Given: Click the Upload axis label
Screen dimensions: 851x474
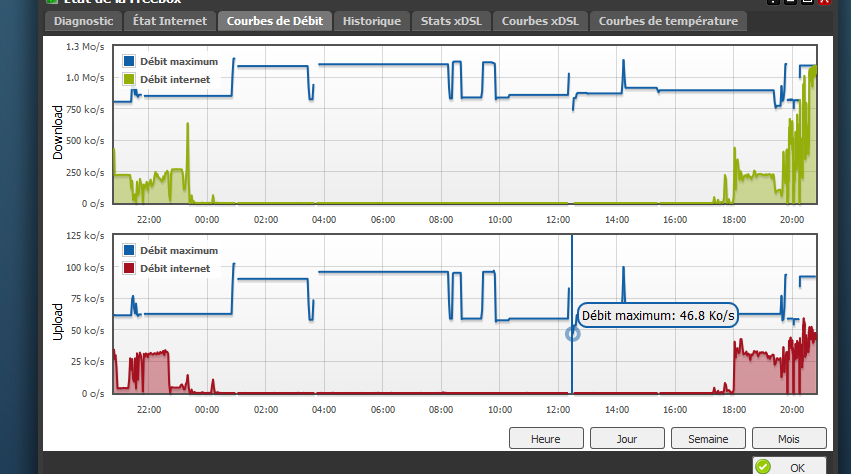Looking at the screenshot, I should tap(58, 322).
